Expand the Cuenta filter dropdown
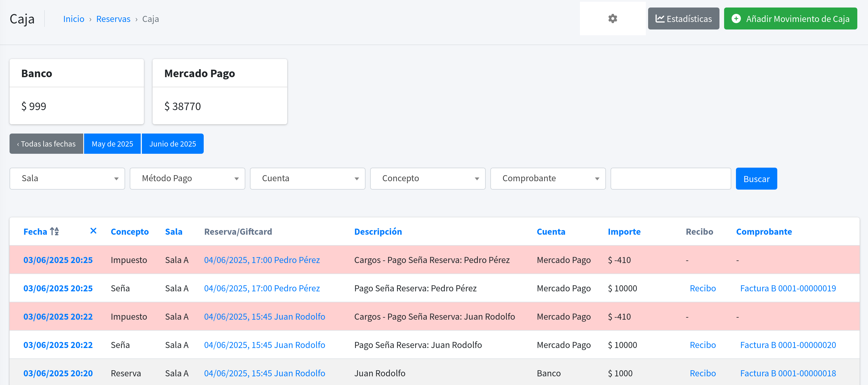The image size is (868, 385). 307,178
